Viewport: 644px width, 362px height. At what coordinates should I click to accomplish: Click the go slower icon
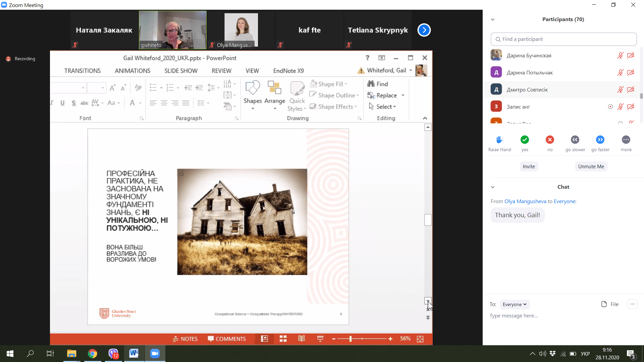coord(575,140)
